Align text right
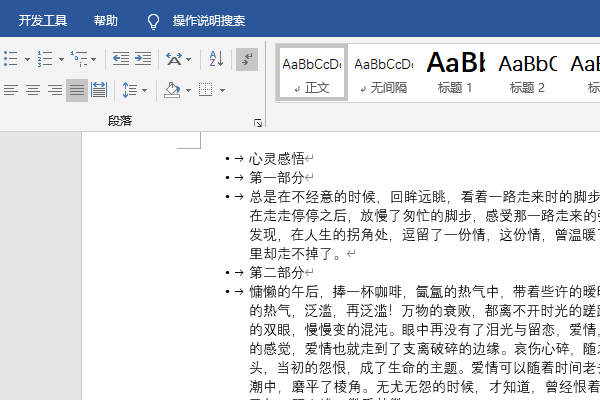Image resolution: width=600 pixels, height=400 pixels. point(55,90)
